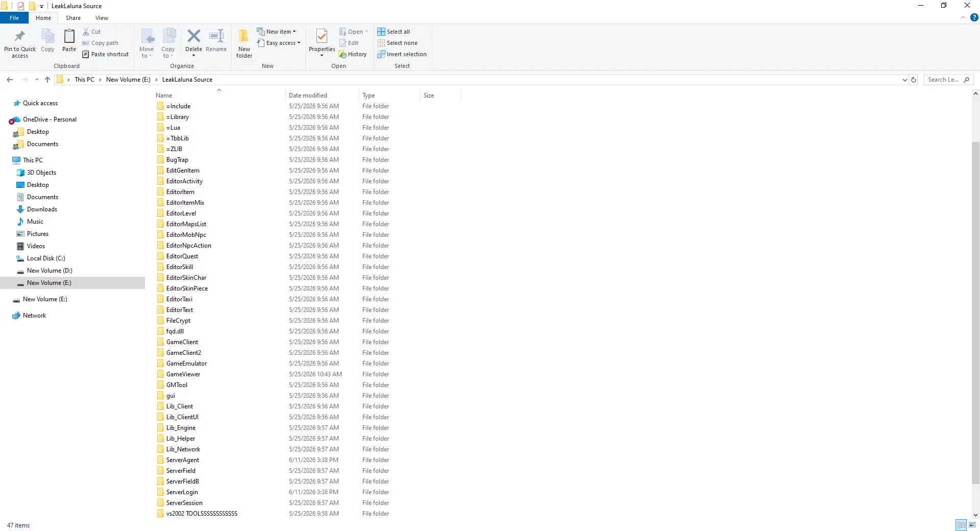Click Properties quick access toolbar icon

pos(21,6)
